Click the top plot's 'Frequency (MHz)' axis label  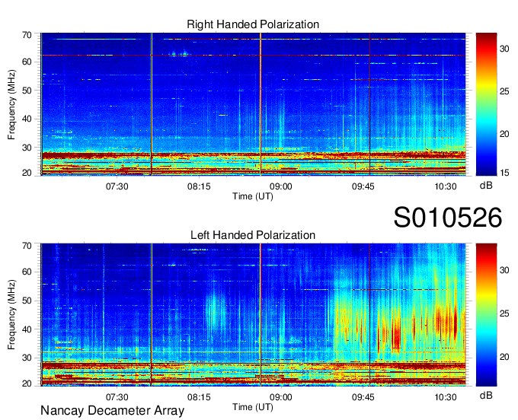(11, 104)
